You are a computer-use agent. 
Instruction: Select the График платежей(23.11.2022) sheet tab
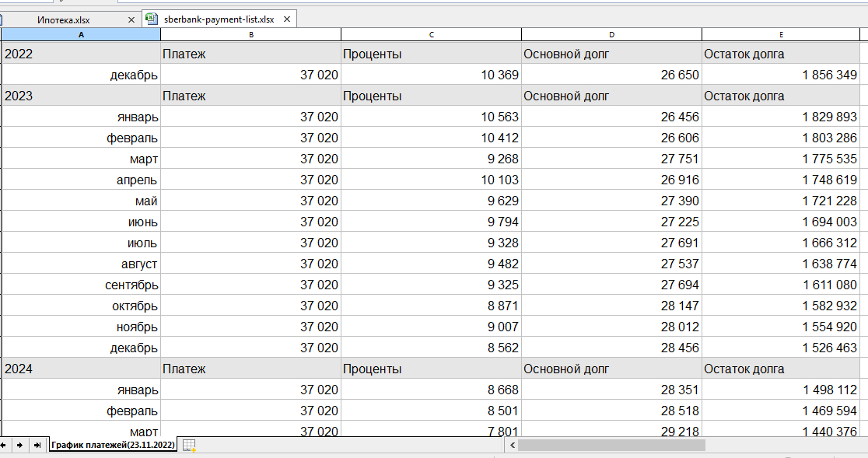[113, 446]
